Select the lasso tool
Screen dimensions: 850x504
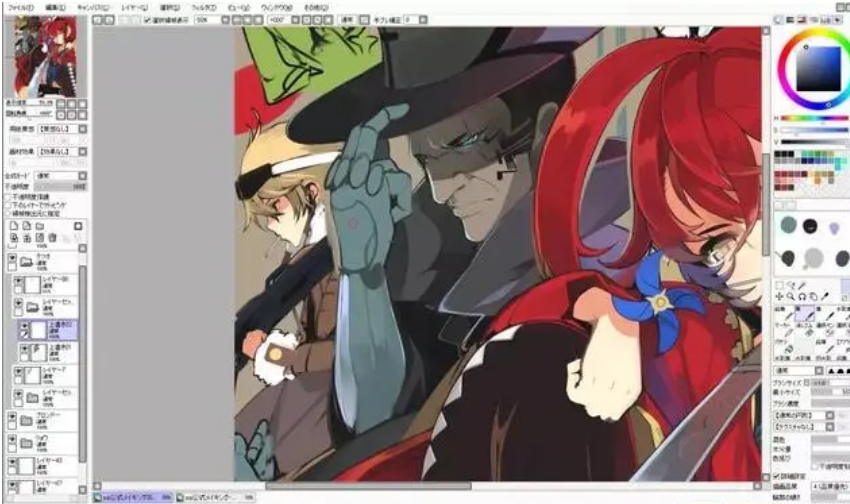pos(791,285)
